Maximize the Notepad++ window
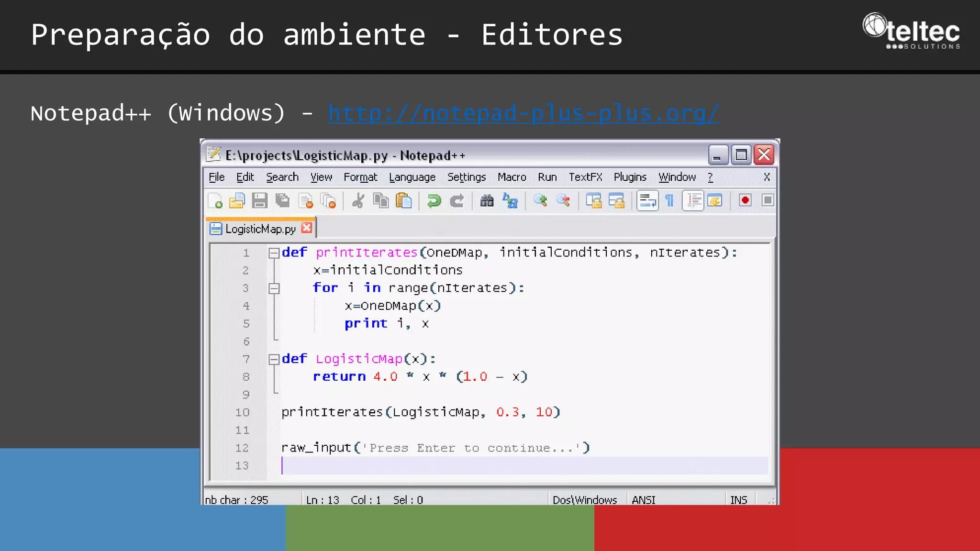Image resolution: width=980 pixels, height=551 pixels. [x=741, y=155]
